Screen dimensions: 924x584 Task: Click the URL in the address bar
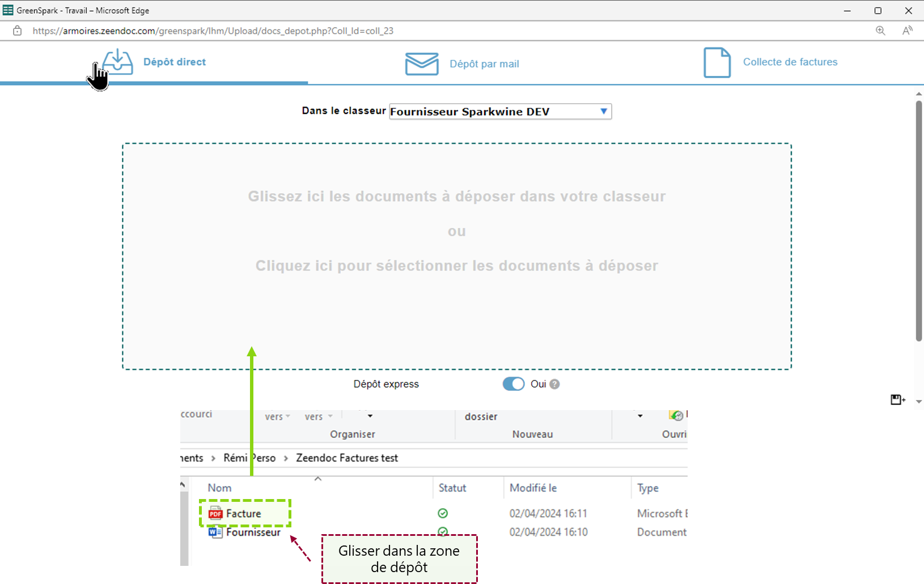[213, 31]
